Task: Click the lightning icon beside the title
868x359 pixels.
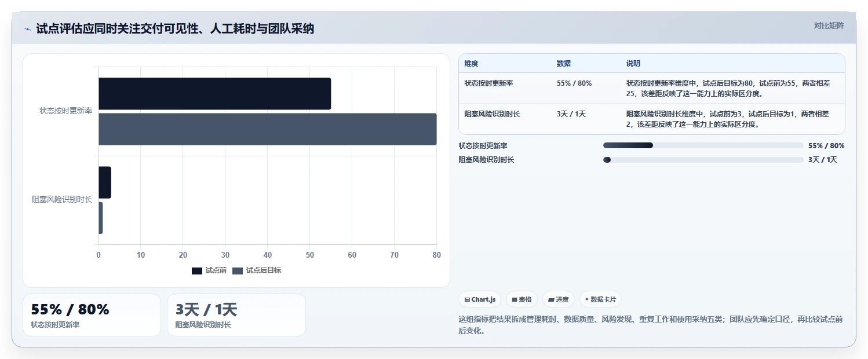Action: tap(28, 29)
